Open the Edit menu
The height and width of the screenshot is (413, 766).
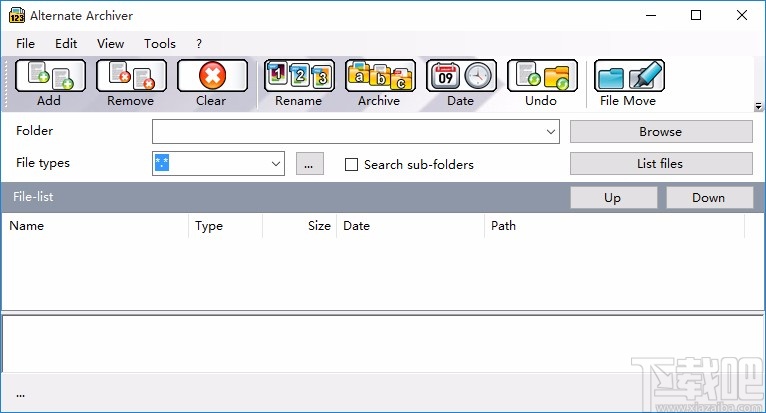point(66,43)
